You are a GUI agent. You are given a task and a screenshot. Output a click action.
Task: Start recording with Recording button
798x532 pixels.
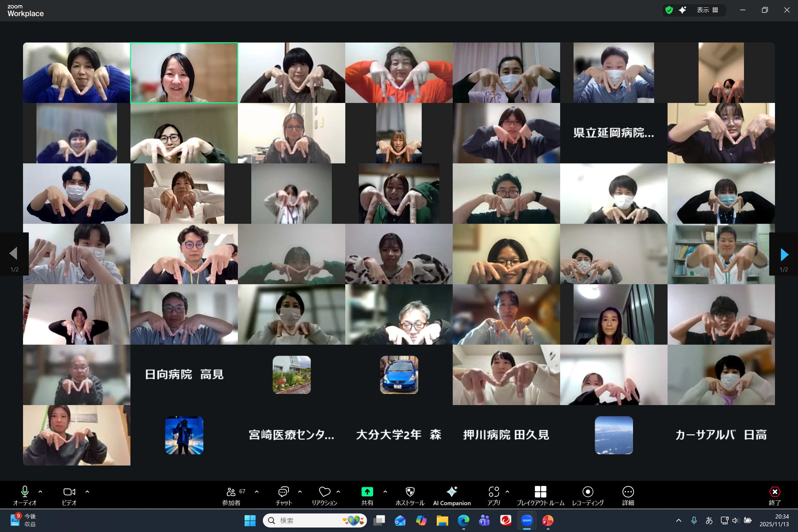point(588,492)
